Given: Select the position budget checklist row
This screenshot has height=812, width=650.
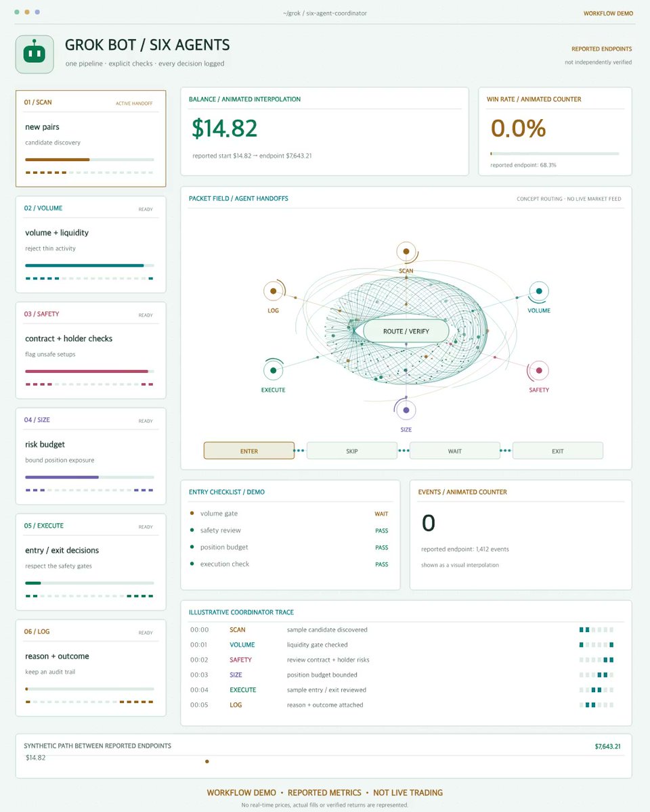Looking at the screenshot, I should click(x=290, y=547).
